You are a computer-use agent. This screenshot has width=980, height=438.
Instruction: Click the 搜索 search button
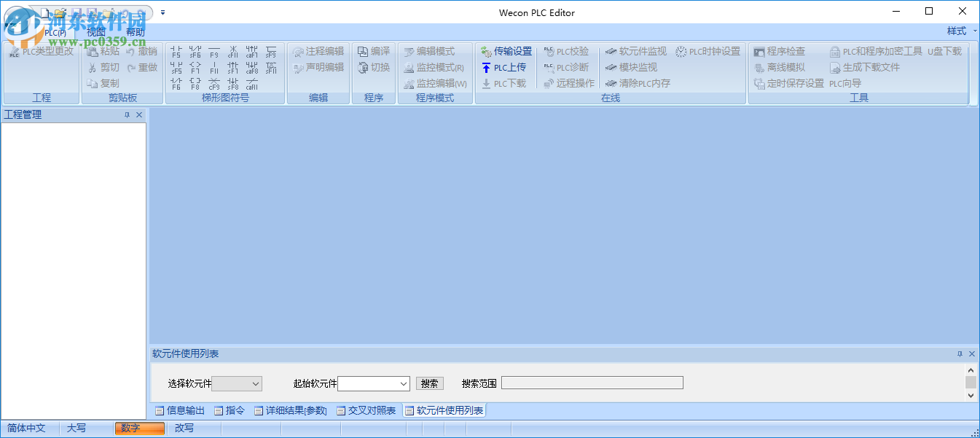(429, 383)
